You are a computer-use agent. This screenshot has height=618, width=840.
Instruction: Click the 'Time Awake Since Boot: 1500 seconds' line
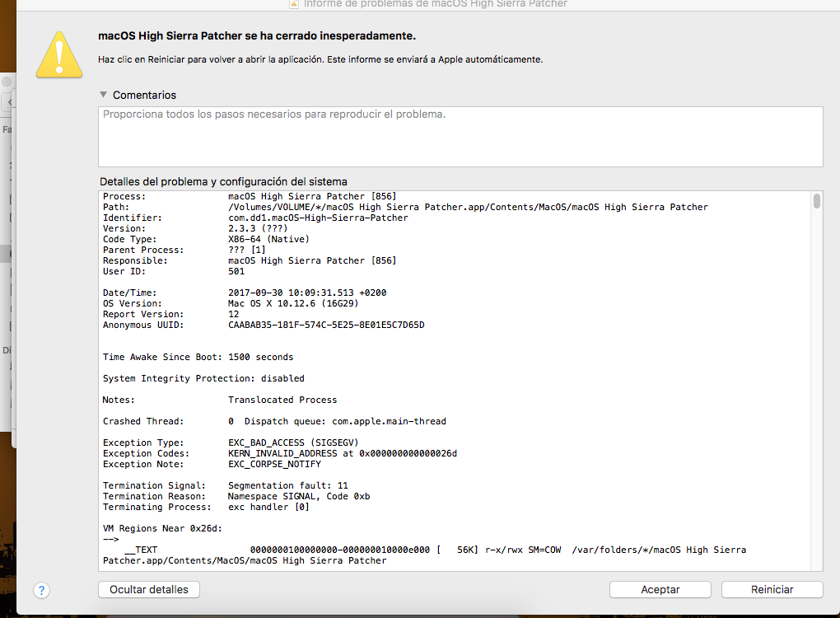point(198,357)
